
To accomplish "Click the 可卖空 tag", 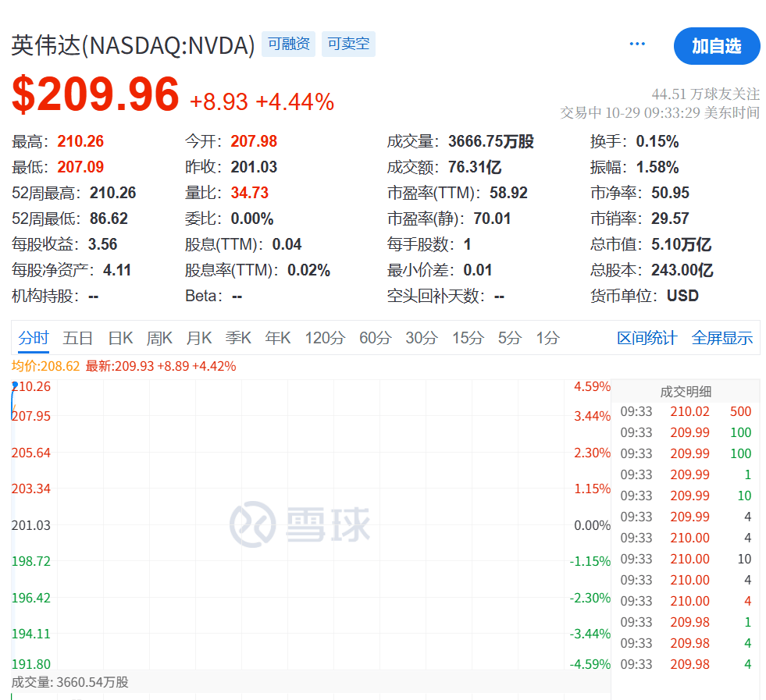I will [x=348, y=44].
